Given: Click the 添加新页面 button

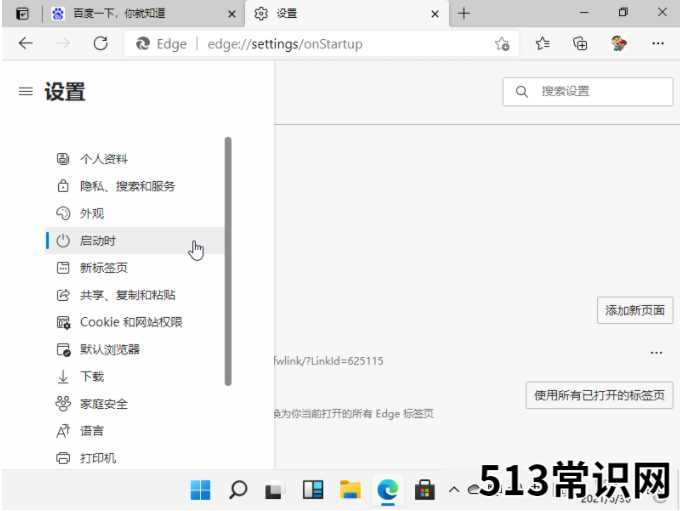Looking at the screenshot, I should [635, 310].
